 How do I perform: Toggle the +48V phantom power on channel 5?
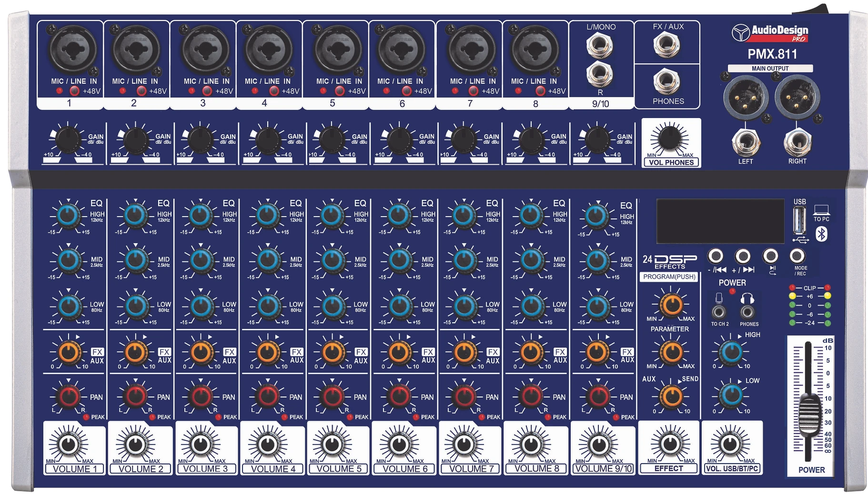point(340,91)
